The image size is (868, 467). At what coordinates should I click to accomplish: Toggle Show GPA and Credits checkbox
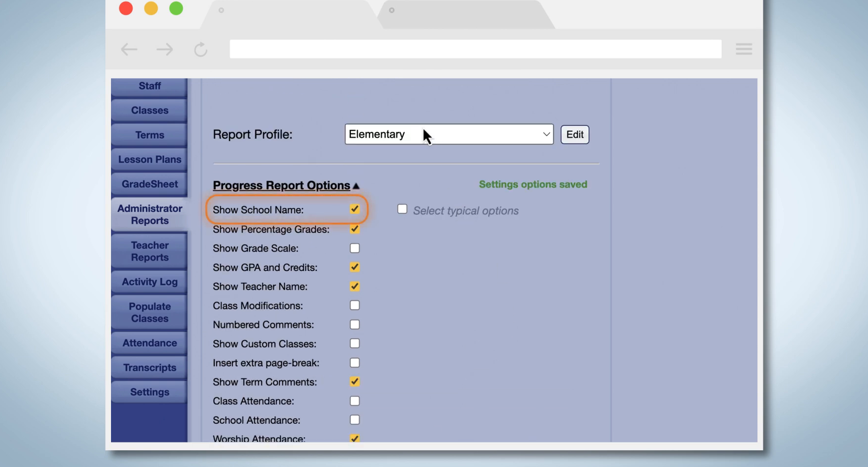[355, 267]
